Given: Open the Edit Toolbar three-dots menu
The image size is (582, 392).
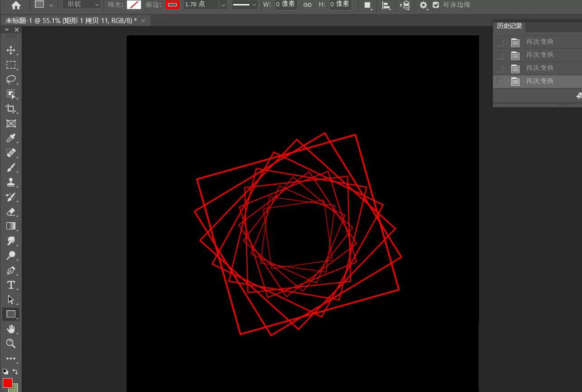Looking at the screenshot, I should (x=11, y=359).
